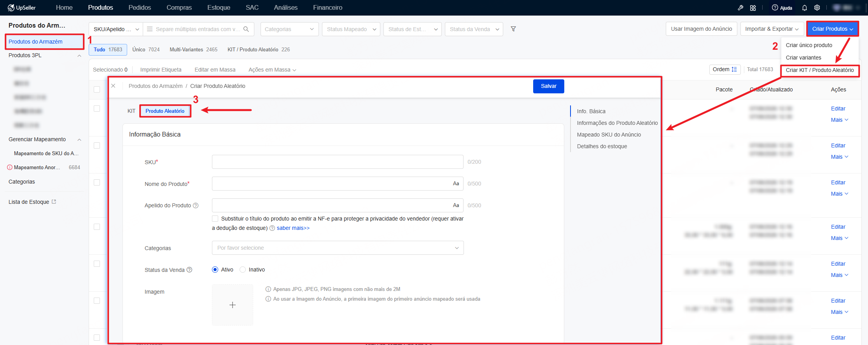868x345 pixels.
Task: Click Usar Imagem do Anúncio button
Action: point(701,29)
